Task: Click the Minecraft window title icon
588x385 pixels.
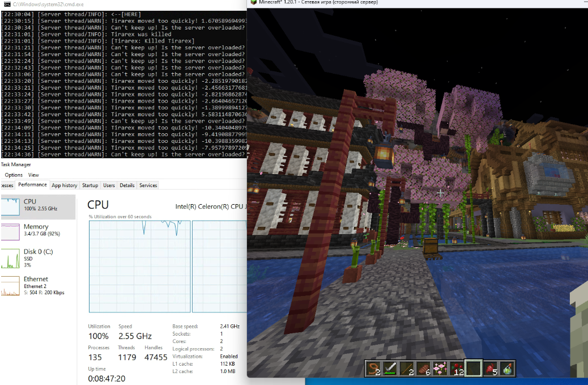Action: pos(254,2)
